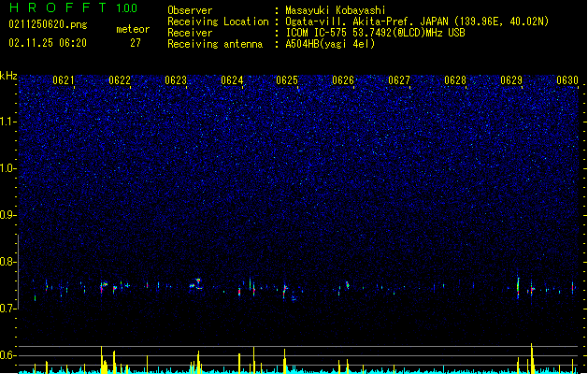Click the kHz axis unit label

[x=8, y=76]
